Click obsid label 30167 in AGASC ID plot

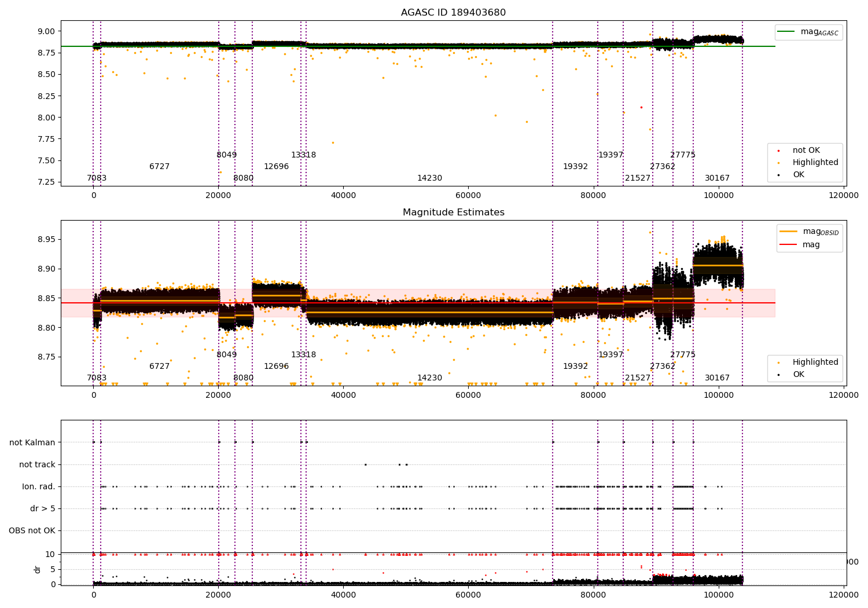tap(718, 178)
